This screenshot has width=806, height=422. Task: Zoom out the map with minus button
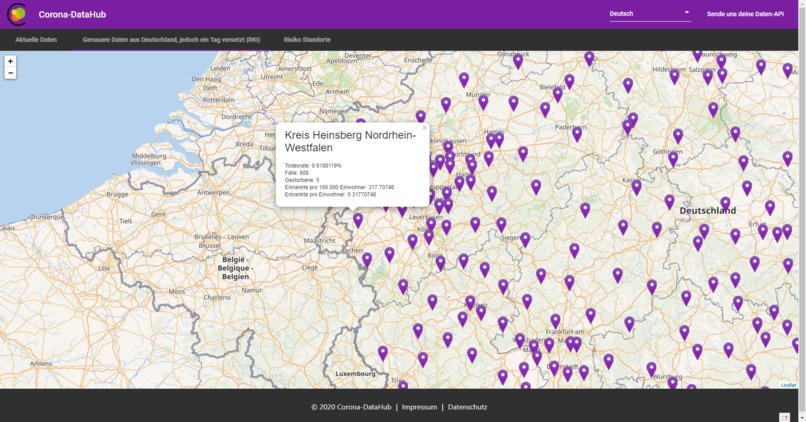pos(10,73)
